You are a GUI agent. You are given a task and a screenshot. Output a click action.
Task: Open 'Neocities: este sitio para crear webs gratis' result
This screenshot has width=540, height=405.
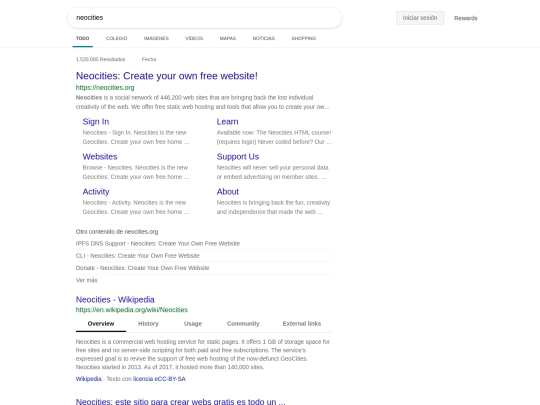[x=180, y=402]
